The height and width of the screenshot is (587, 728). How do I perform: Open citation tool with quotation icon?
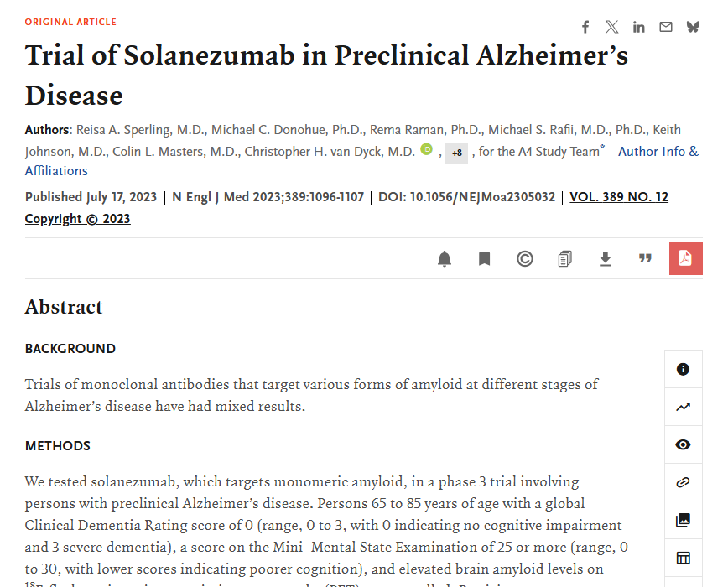645,259
